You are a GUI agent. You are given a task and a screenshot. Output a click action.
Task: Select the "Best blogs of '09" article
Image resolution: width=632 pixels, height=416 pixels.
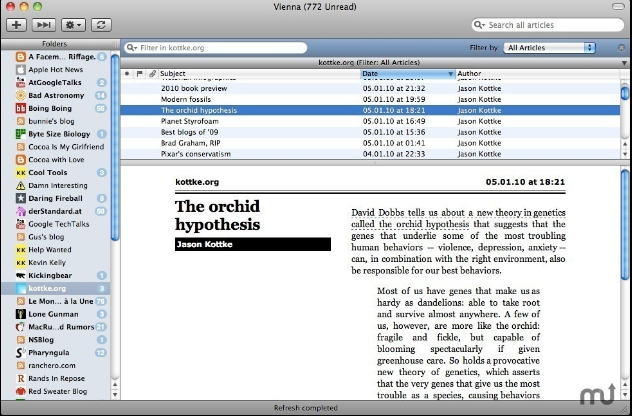370,132
